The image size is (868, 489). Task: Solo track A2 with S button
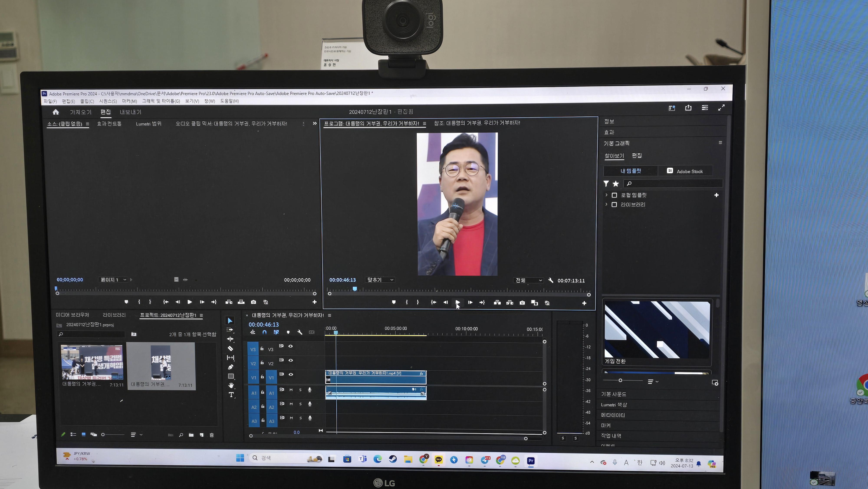(x=301, y=404)
